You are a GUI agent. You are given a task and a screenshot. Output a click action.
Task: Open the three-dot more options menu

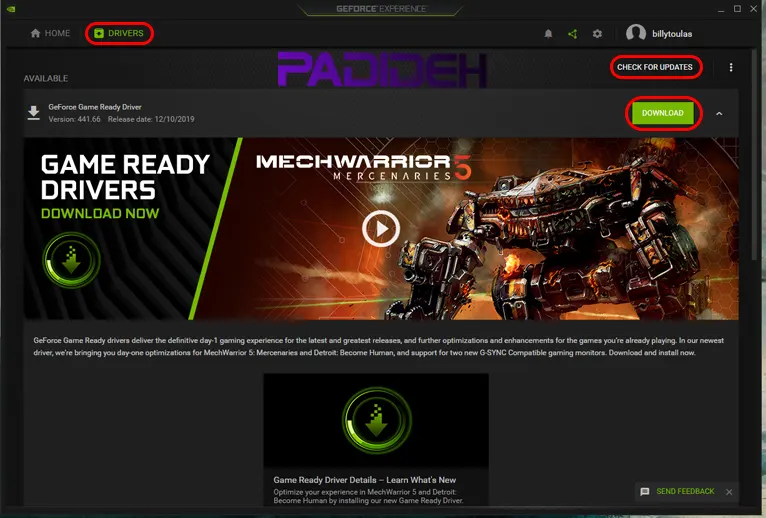click(731, 67)
